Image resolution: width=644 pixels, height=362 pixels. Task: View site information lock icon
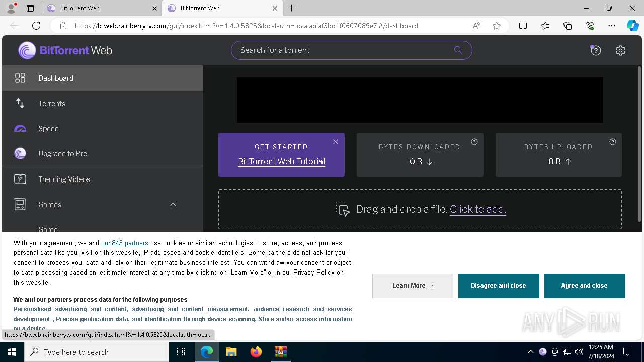pyautogui.click(x=63, y=26)
